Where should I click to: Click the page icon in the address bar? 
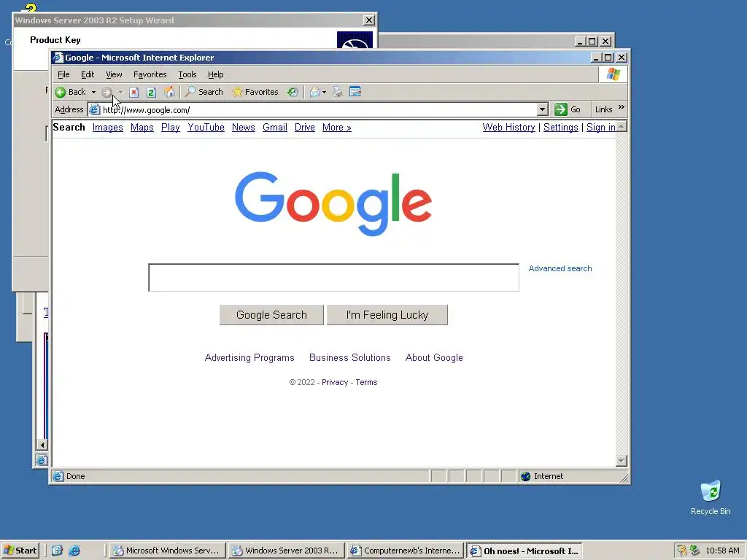[94, 110]
